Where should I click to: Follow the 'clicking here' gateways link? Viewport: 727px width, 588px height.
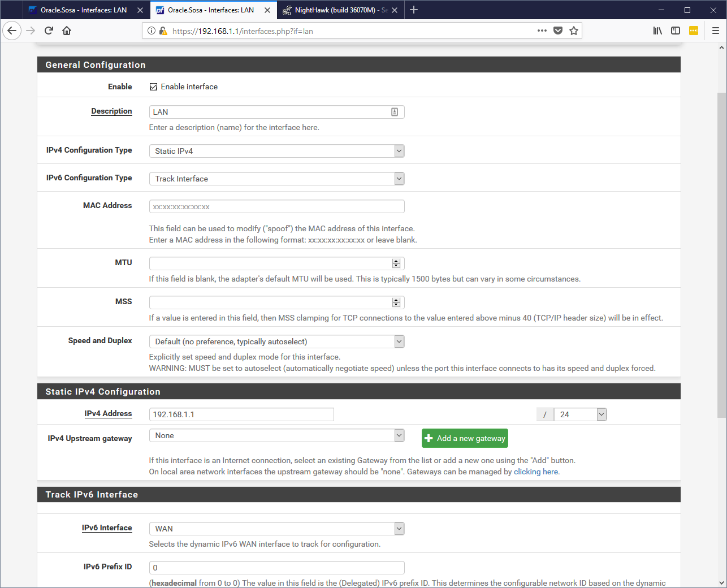(x=535, y=472)
